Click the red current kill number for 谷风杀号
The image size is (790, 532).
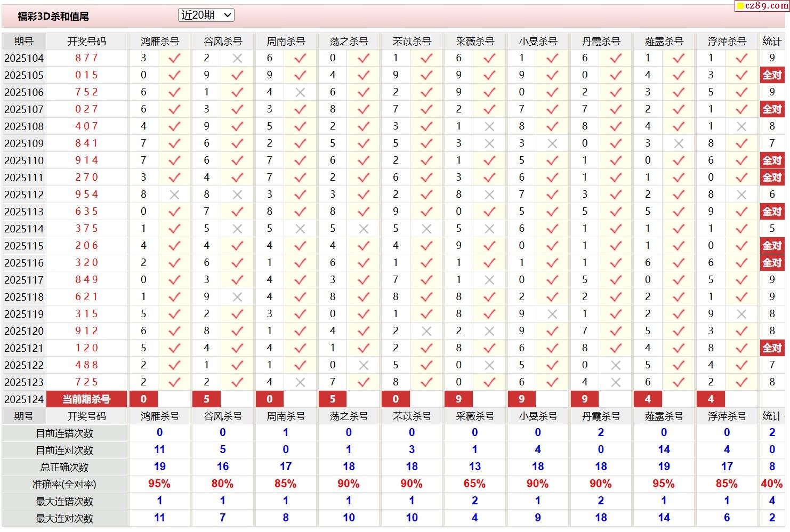pyautogui.click(x=206, y=399)
